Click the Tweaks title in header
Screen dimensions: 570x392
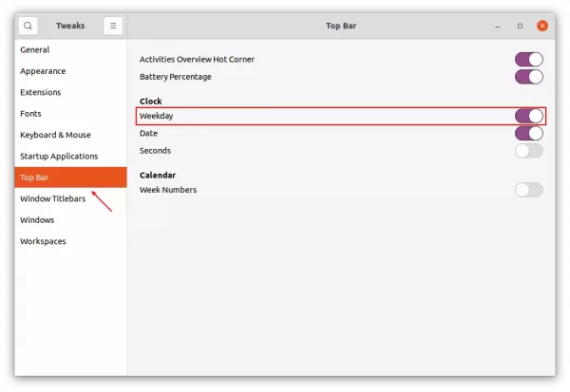(x=70, y=26)
